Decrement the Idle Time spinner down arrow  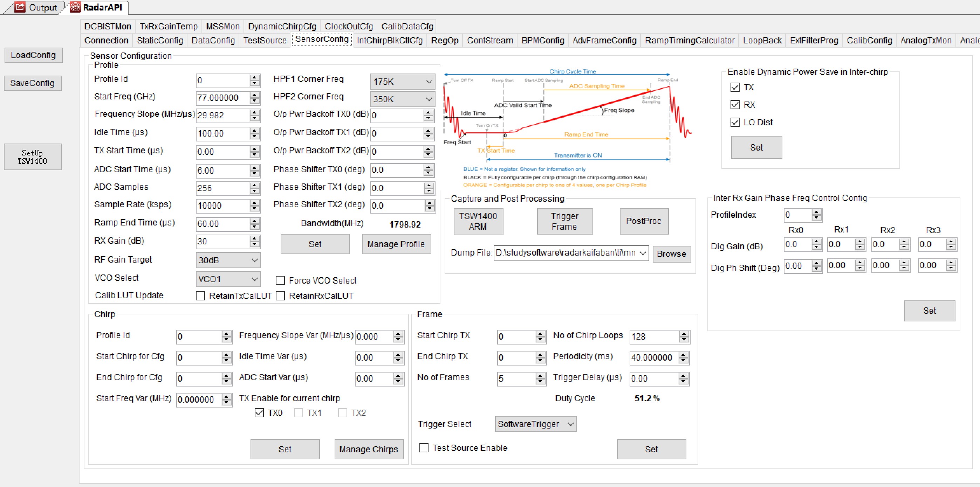pos(254,137)
